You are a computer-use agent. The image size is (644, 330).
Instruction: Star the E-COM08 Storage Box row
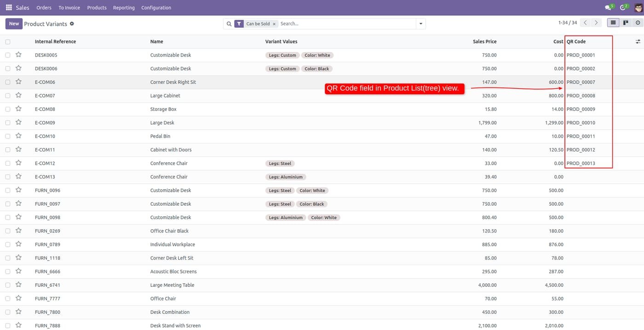(x=18, y=109)
